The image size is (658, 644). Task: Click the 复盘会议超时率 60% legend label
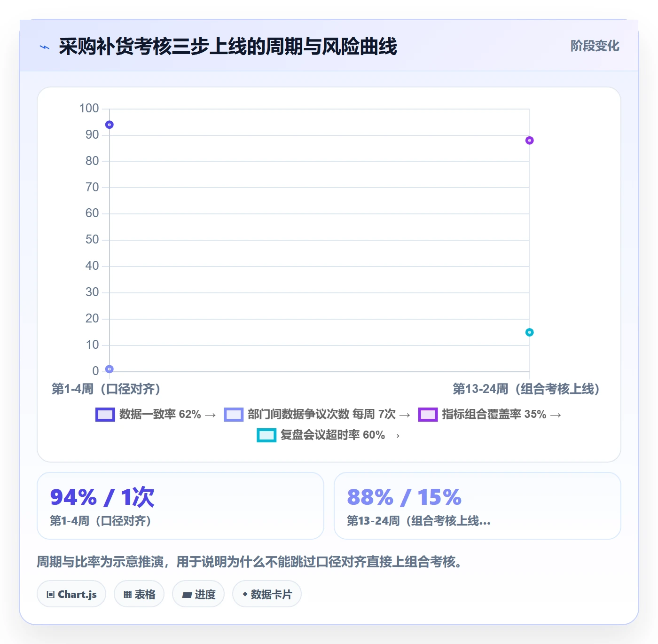point(340,435)
